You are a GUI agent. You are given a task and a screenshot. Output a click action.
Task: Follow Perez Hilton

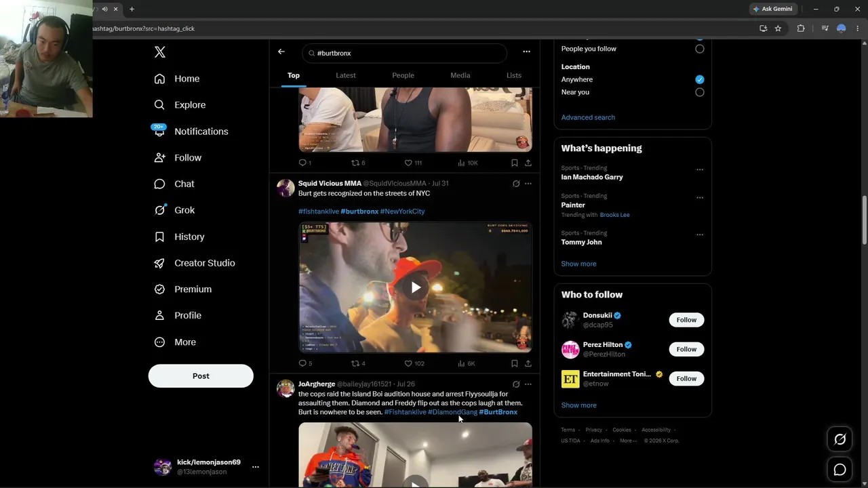pos(686,349)
